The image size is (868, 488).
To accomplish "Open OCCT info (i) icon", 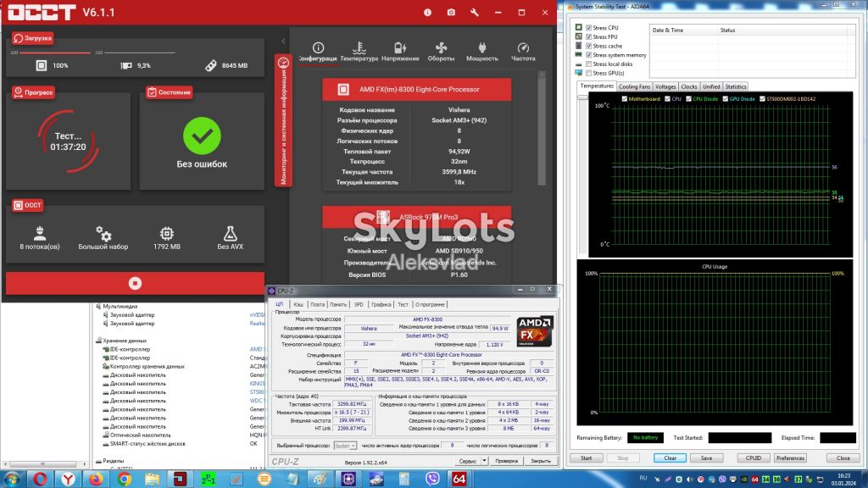I will tap(427, 12).
